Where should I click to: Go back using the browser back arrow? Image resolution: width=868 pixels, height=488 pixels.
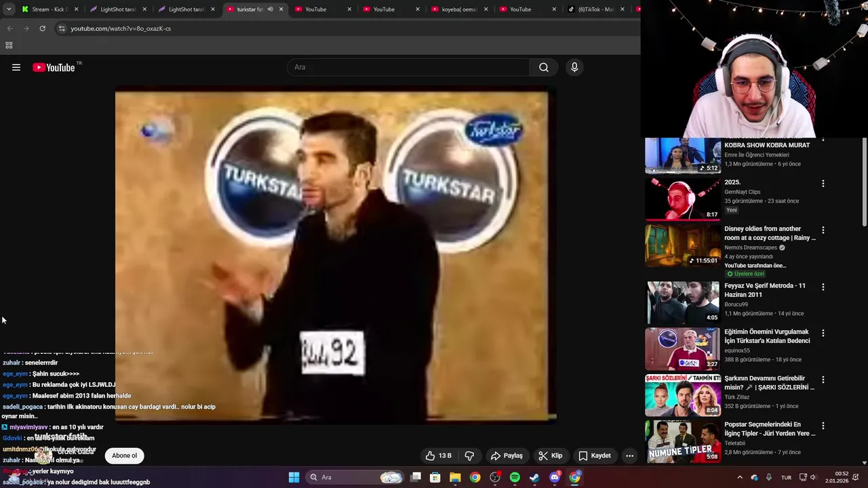click(x=9, y=28)
